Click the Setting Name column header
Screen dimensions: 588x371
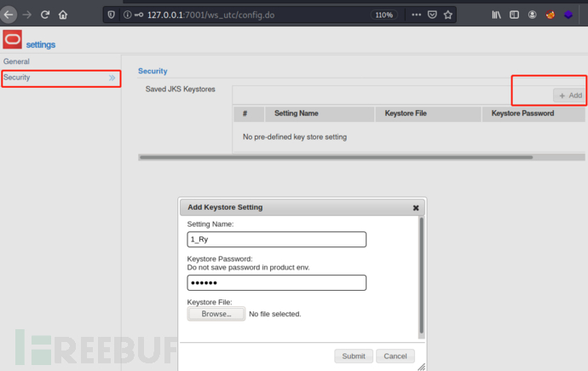pyautogui.click(x=320, y=113)
